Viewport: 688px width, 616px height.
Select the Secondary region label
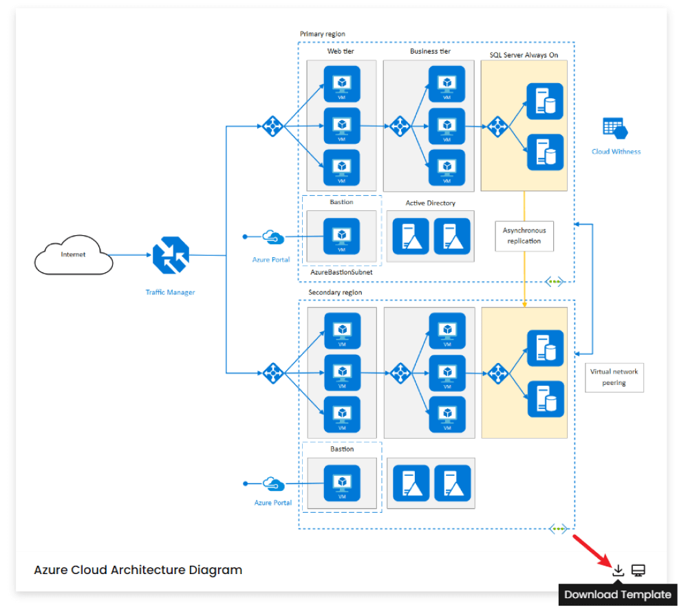[x=335, y=292]
